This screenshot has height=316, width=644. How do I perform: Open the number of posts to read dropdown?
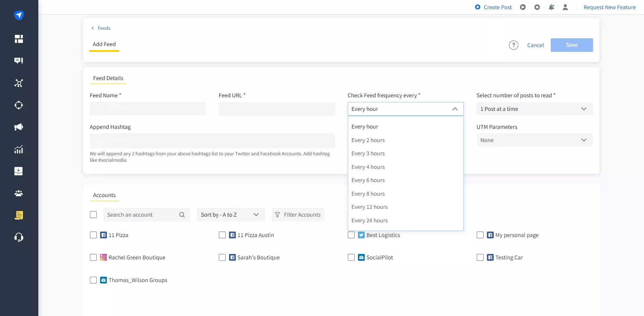click(534, 109)
